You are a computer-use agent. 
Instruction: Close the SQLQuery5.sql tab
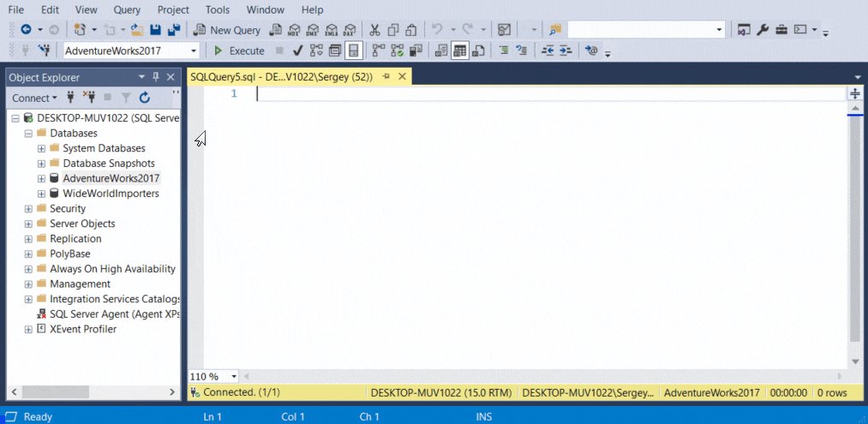tap(402, 76)
